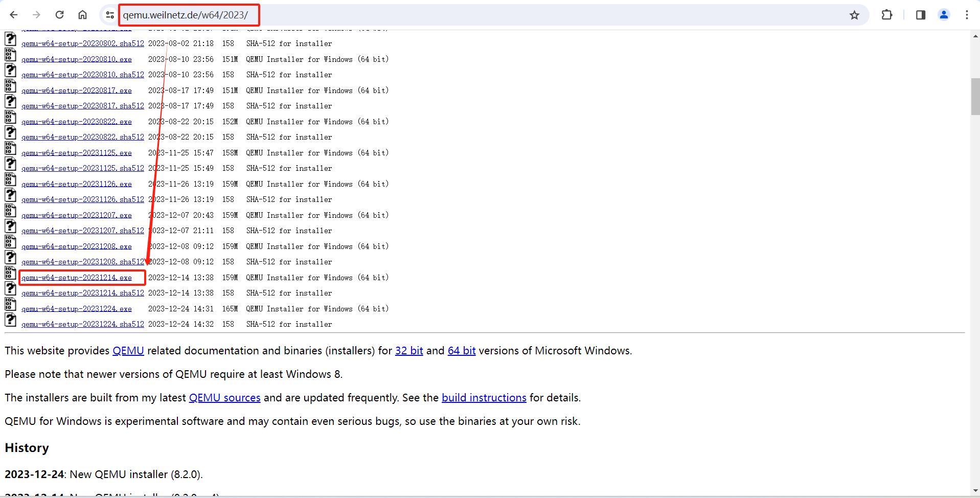Screen dimensions: 980x498
Task: Download qemu-w64-setup-20231207.exe
Action: [77, 215]
